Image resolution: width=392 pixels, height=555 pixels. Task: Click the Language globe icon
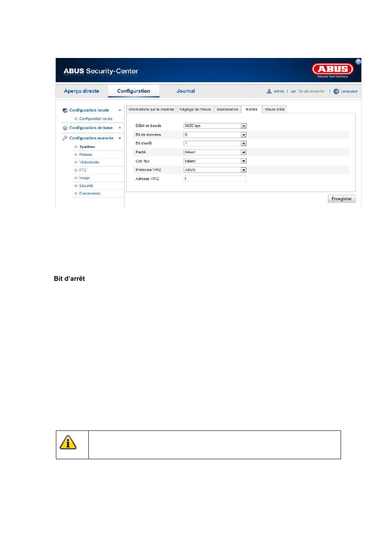[336, 91]
